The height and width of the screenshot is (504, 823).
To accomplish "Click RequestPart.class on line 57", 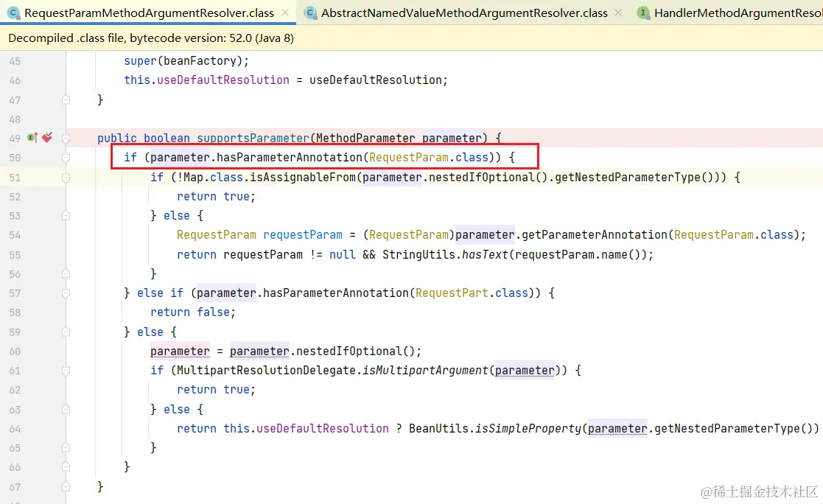I will (472, 293).
